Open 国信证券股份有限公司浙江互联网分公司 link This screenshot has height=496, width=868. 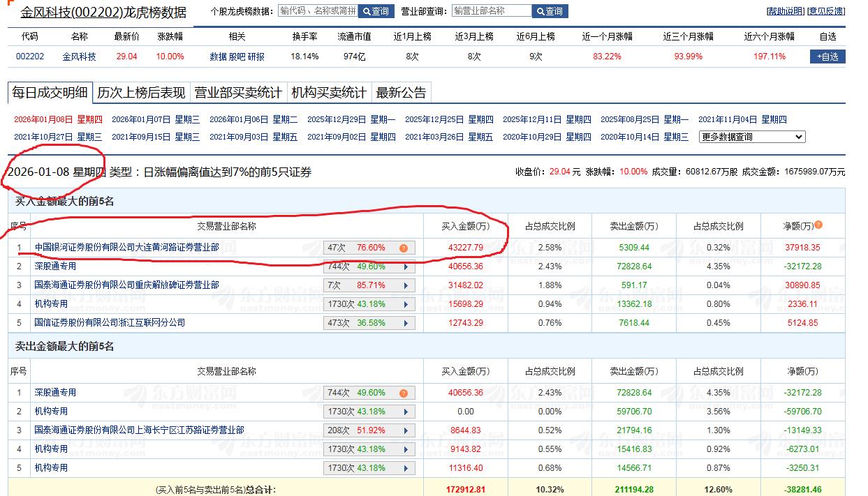(x=110, y=322)
